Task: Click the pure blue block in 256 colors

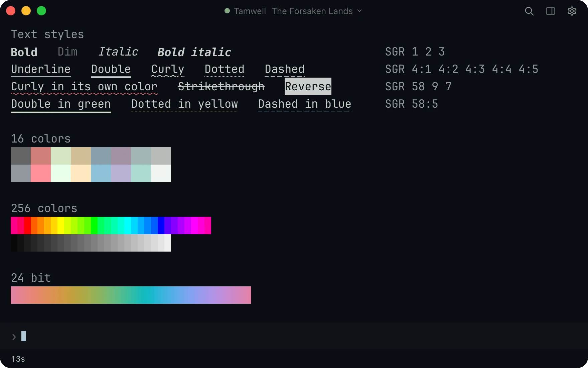Action: tap(161, 225)
